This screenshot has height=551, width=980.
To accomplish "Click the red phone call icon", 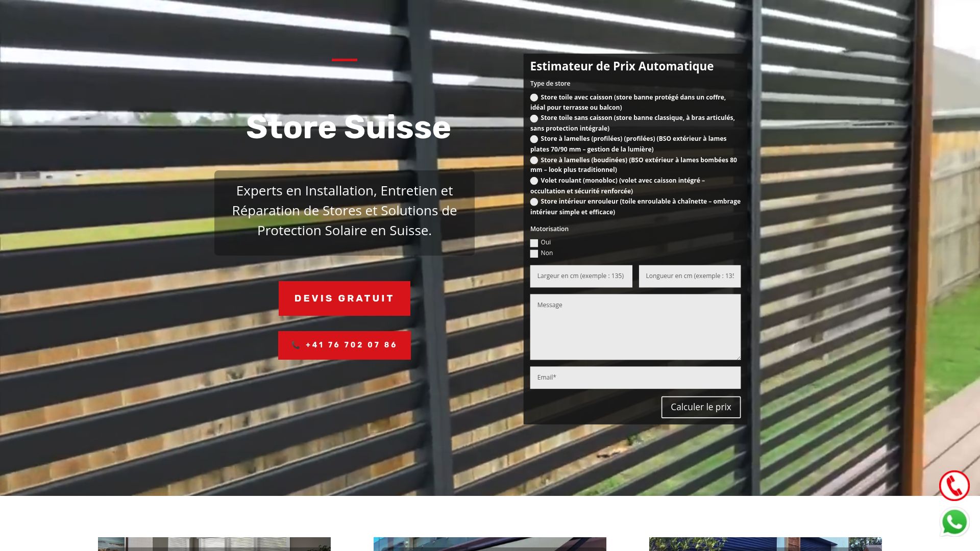I will click(954, 485).
